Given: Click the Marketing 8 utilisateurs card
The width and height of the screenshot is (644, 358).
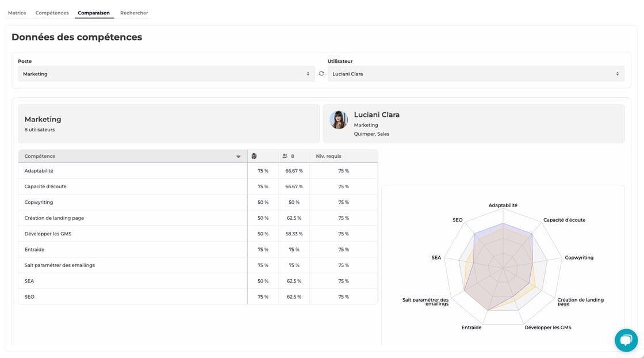Looking at the screenshot, I should tap(168, 124).
